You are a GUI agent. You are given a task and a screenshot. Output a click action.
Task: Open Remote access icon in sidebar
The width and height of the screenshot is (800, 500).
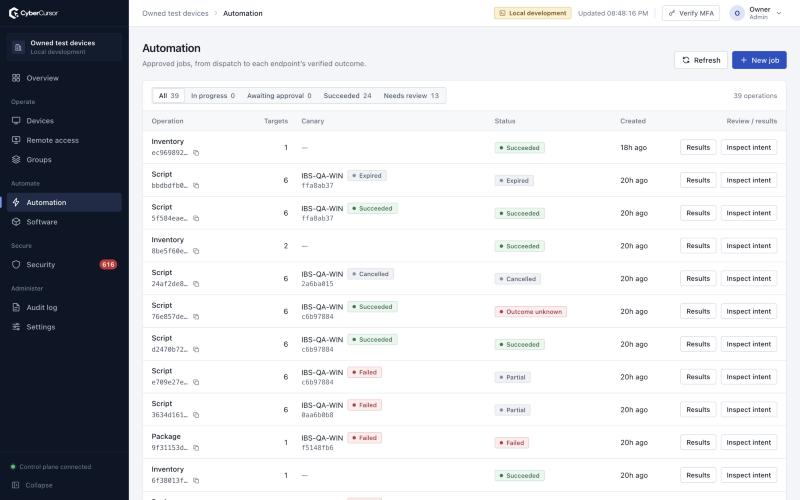pos(16,140)
